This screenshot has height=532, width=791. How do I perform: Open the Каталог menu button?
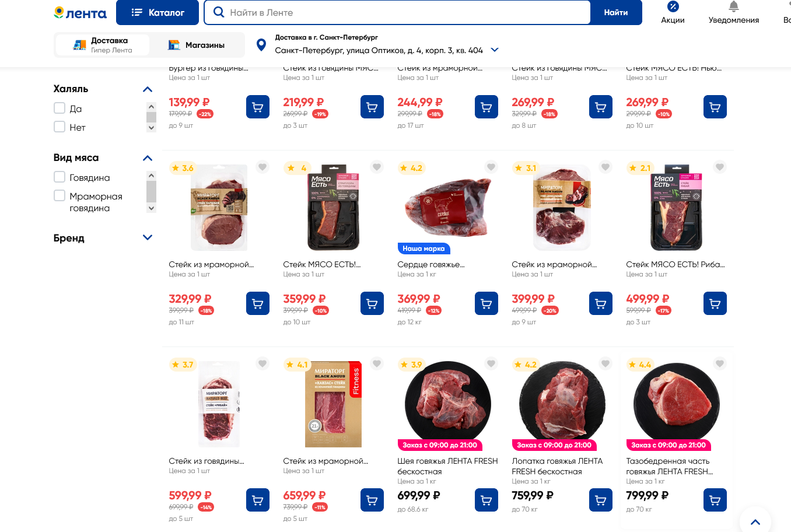click(157, 12)
